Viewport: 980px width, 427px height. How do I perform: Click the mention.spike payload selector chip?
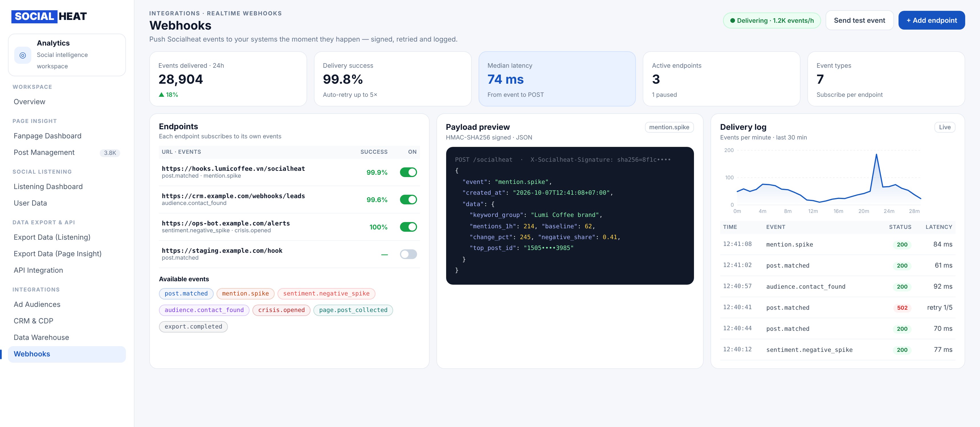[x=669, y=127]
